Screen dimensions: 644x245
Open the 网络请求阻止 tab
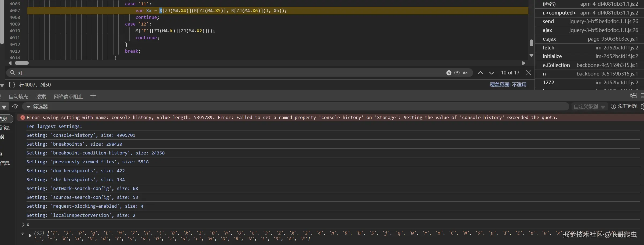[68, 96]
